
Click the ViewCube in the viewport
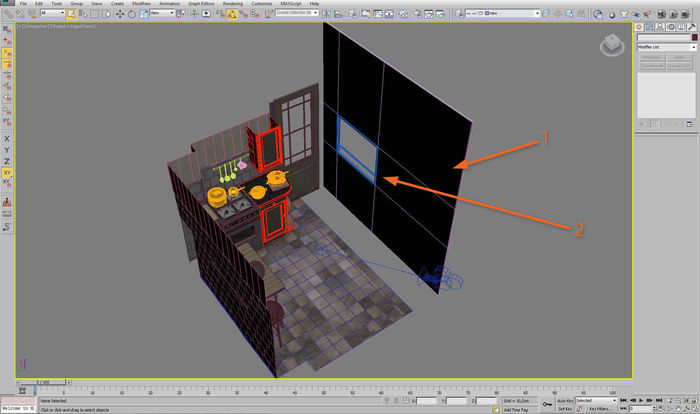coord(612,45)
